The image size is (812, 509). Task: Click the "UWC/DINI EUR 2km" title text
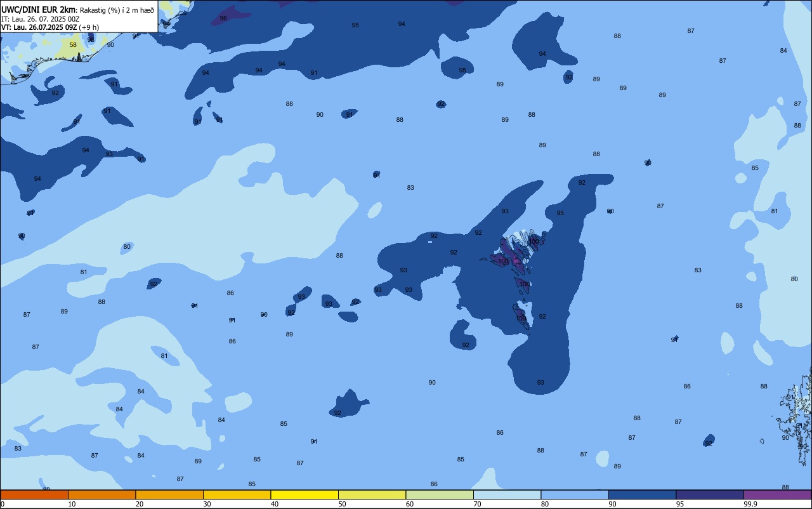tap(38, 9)
